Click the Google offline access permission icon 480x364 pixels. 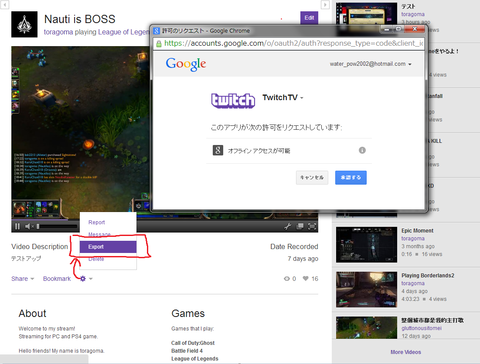[x=218, y=150]
